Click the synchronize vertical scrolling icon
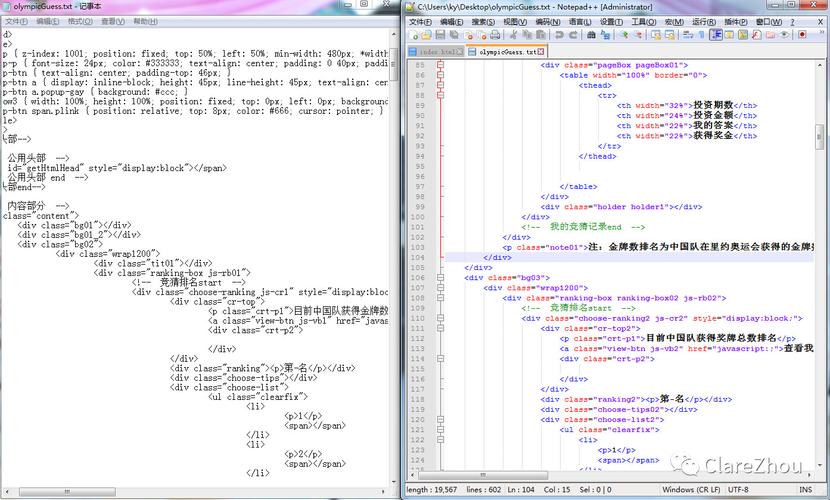The width and height of the screenshot is (830, 500). [x=656, y=35]
